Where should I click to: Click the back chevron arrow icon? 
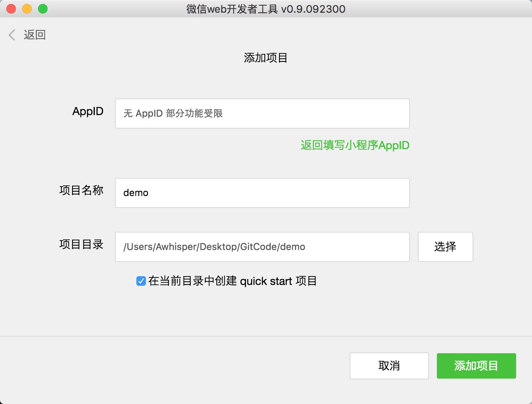coord(12,35)
